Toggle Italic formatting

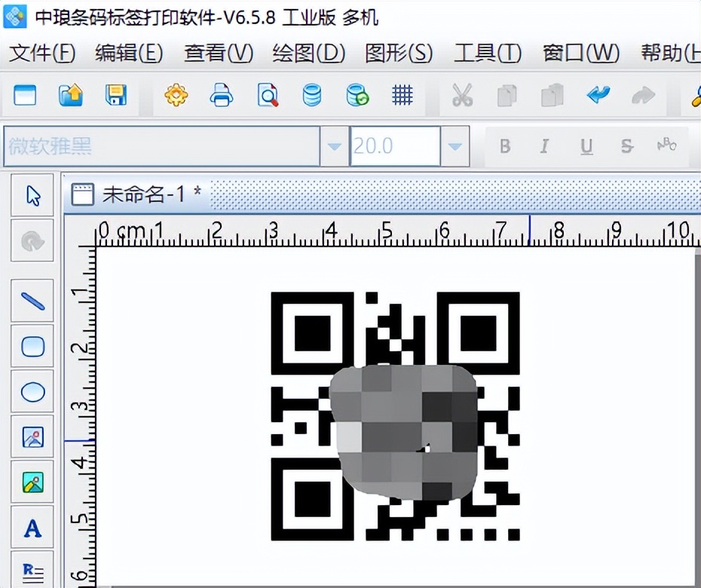[x=544, y=146]
